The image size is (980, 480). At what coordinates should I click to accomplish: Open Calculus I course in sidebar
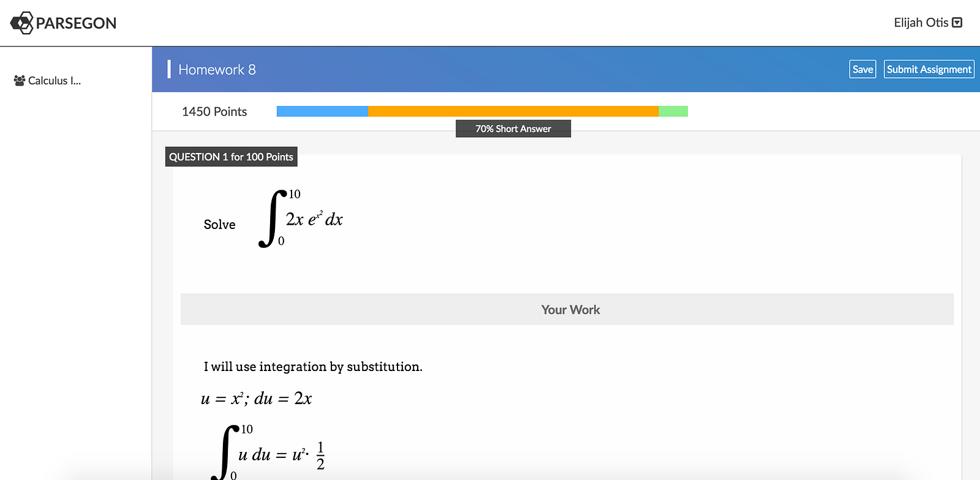[54, 81]
